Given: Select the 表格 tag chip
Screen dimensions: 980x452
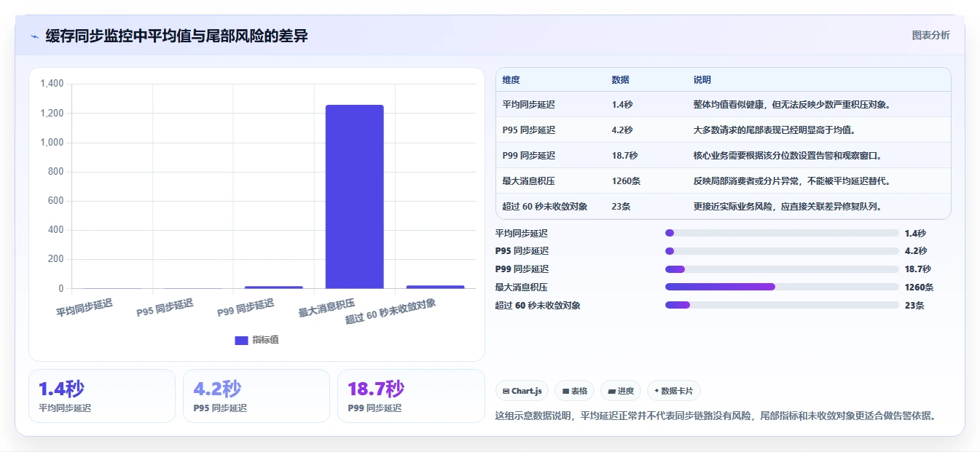Looking at the screenshot, I should pyautogui.click(x=575, y=391).
